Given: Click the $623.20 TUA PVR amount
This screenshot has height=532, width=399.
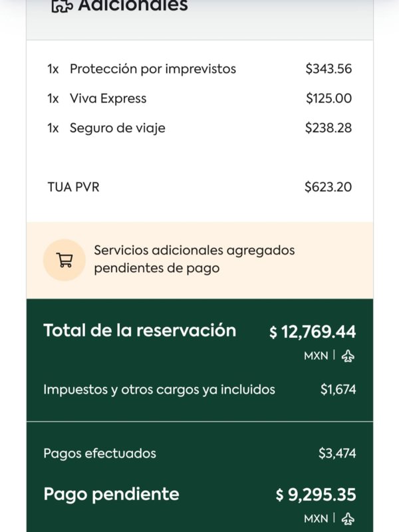Looking at the screenshot, I should (328, 187).
